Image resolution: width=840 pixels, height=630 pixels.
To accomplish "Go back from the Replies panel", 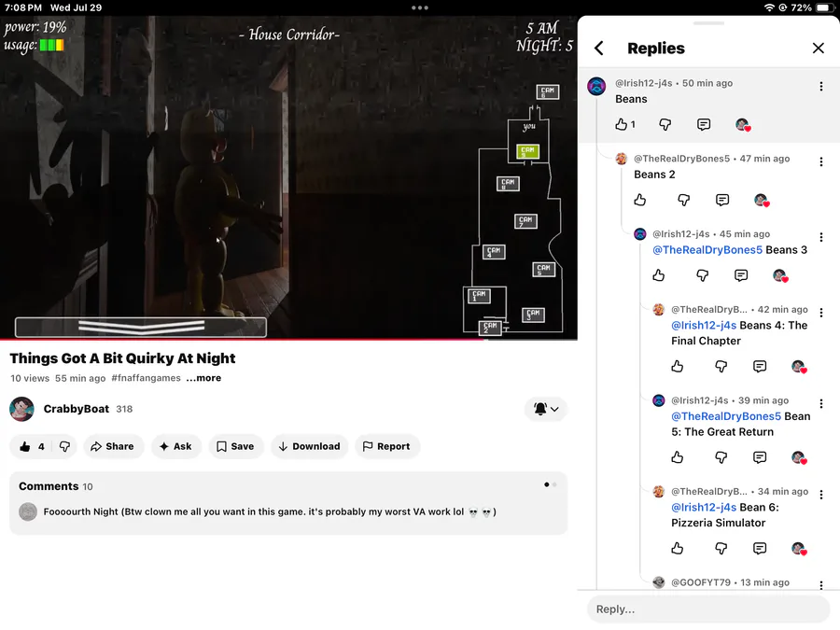I will coord(599,49).
